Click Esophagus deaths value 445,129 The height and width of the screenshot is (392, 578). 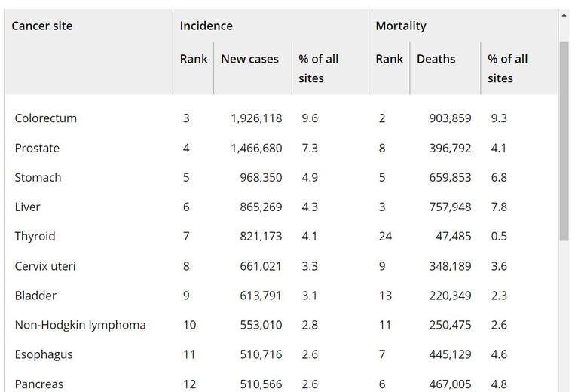(x=450, y=354)
